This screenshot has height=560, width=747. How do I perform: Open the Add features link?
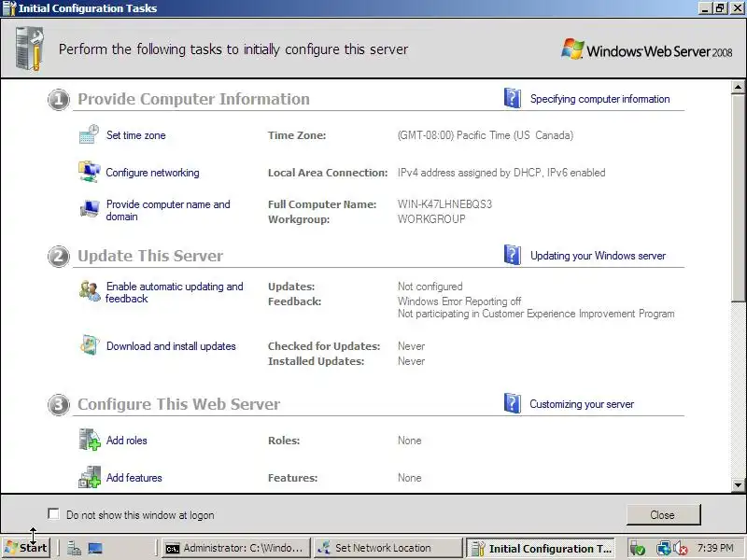[x=134, y=478]
